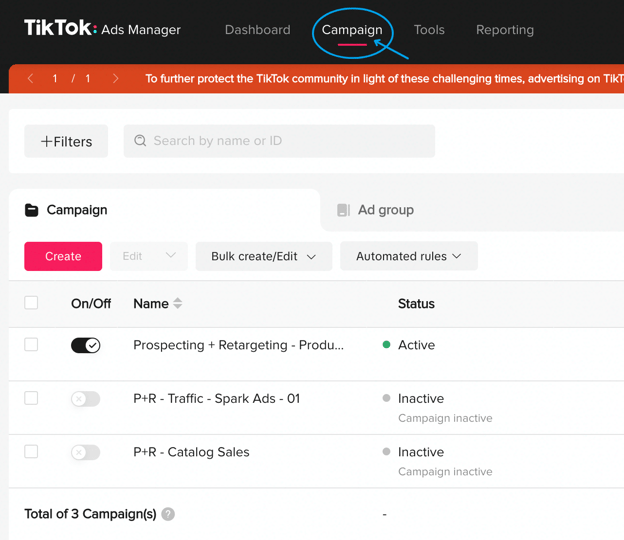Expand the Automated rules dropdown
624x540 pixels.
[x=409, y=256]
